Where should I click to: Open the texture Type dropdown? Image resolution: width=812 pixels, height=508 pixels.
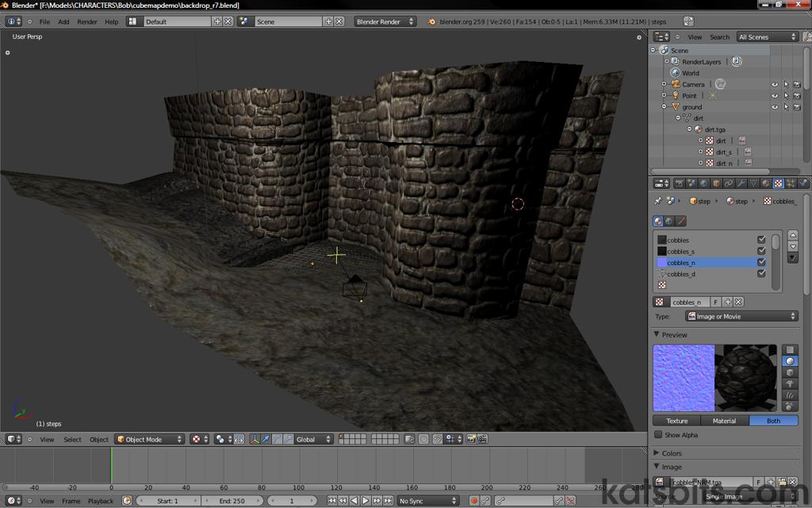(741, 316)
